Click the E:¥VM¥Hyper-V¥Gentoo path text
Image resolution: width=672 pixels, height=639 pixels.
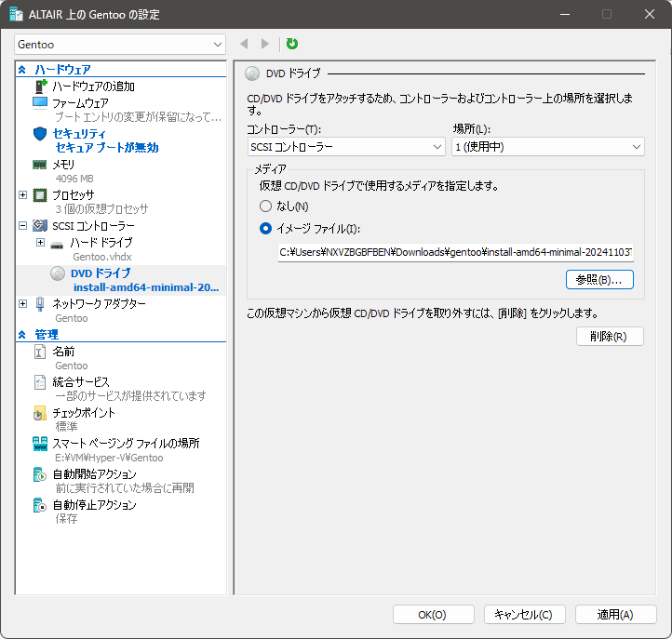[109, 458]
